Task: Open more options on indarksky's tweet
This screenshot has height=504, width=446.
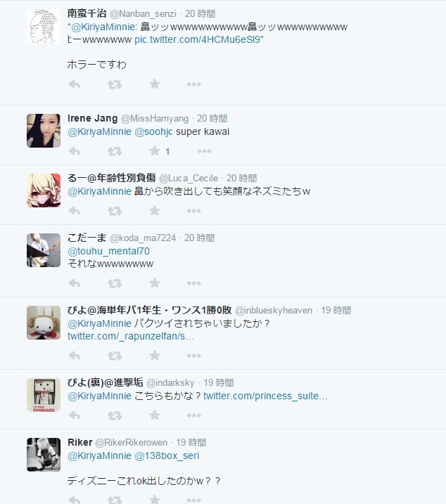Action: tap(193, 415)
